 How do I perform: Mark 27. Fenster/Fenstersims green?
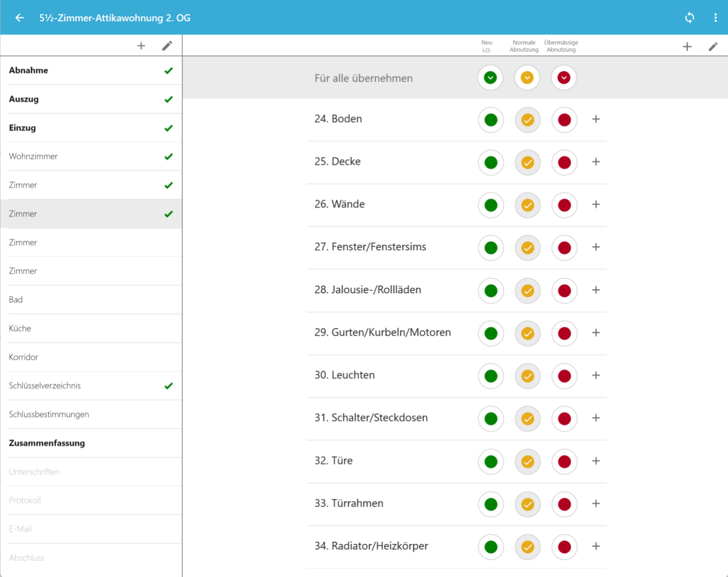491,248
